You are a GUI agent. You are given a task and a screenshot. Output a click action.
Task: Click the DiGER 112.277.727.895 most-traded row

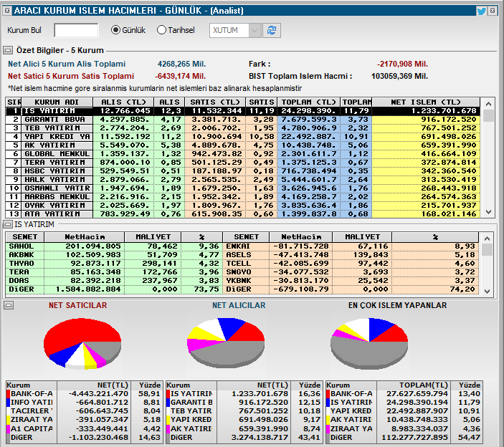coord(404,438)
